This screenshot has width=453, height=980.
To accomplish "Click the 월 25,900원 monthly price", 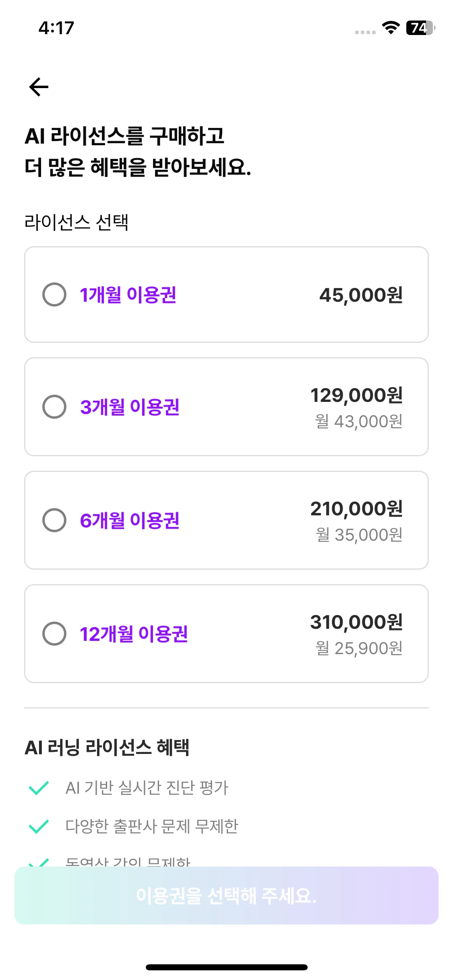I will [x=359, y=648].
